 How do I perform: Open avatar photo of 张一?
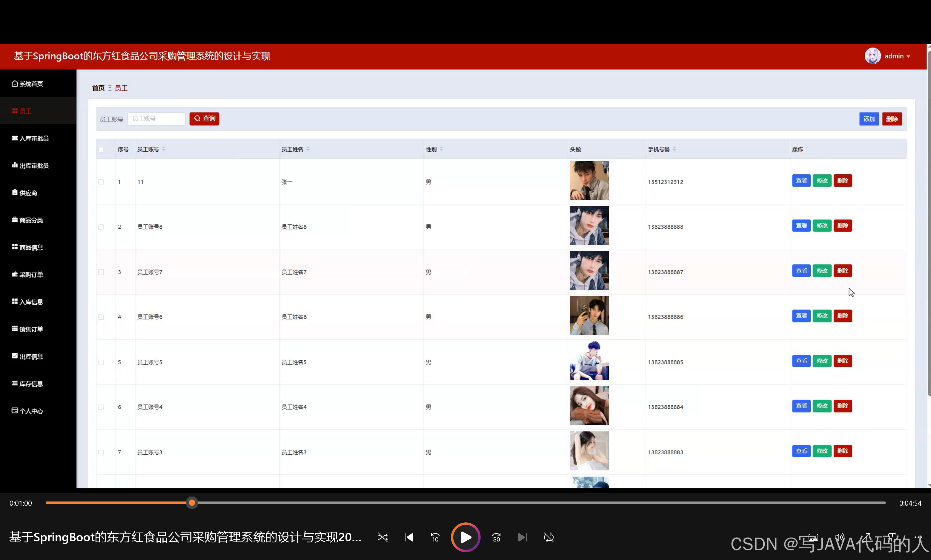click(x=589, y=180)
